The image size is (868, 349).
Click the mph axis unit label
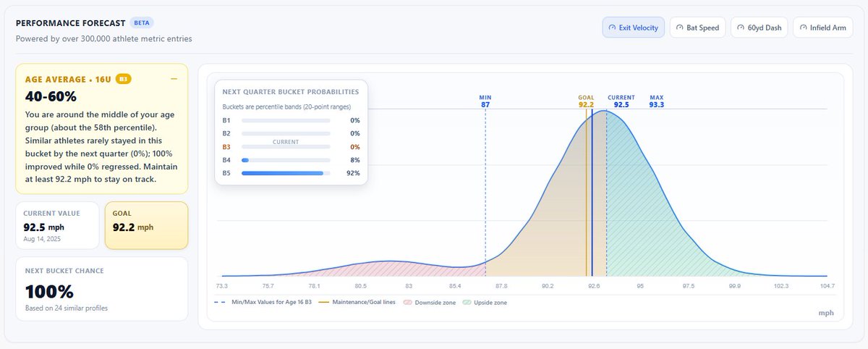pyautogui.click(x=825, y=313)
